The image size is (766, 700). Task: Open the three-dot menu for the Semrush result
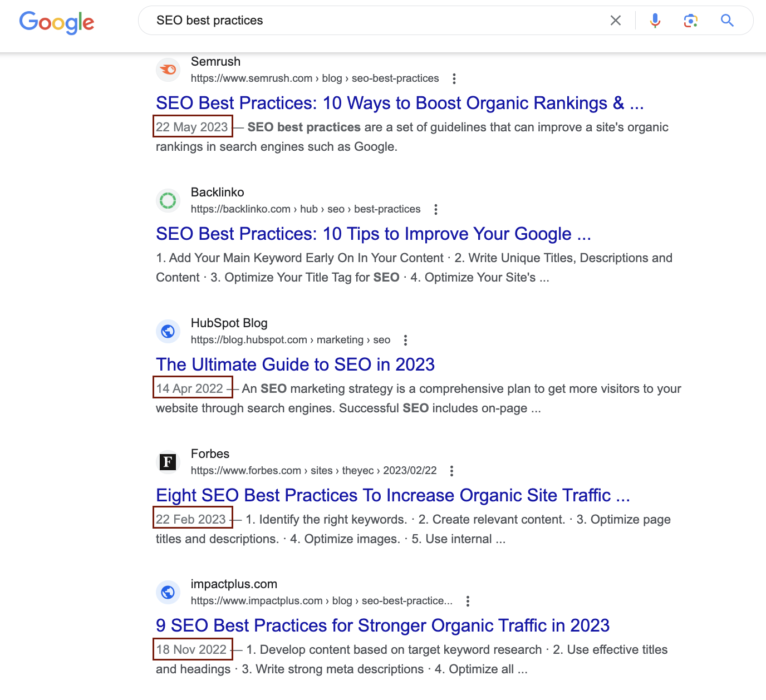click(454, 79)
